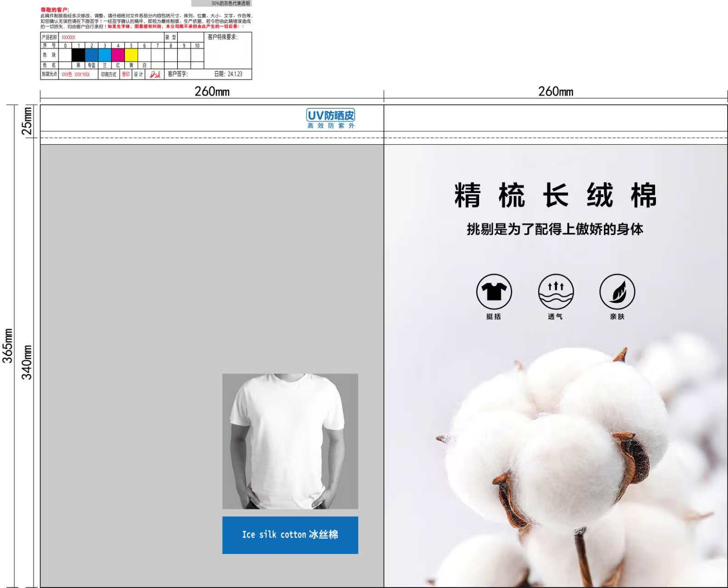The width and height of the screenshot is (728, 588).
Task: Click the skin-friendly 亲肤 leaf icon
Action: (x=617, y=292)
